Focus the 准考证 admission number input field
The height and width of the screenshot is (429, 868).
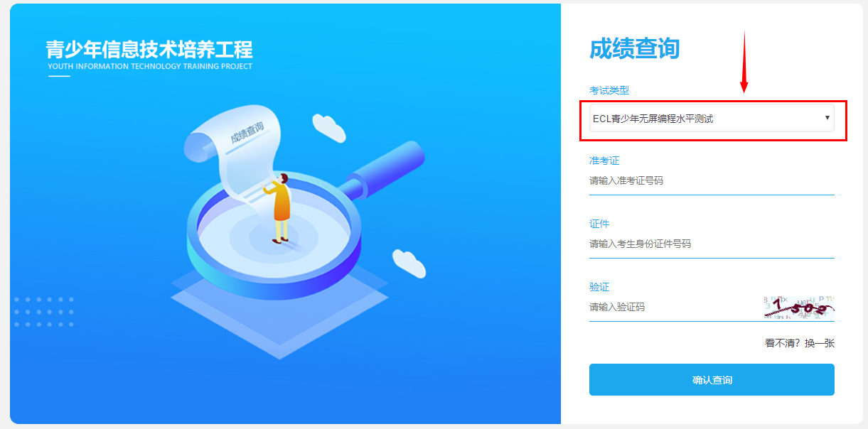tap(712, 181)
